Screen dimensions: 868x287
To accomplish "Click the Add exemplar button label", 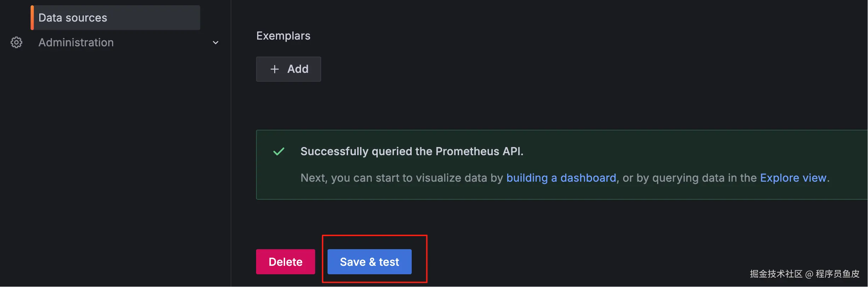I will [298, 69].
